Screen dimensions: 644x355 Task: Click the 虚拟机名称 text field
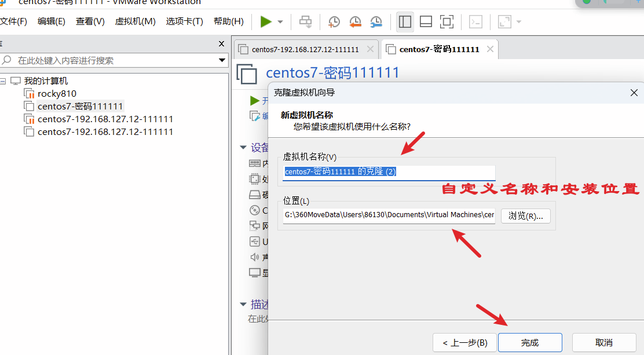(x=389, y=172)
